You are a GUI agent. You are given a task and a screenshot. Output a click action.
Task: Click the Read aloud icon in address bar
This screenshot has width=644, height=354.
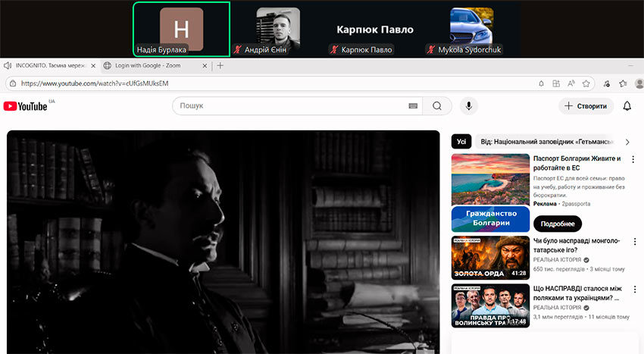tap(571, 83)
